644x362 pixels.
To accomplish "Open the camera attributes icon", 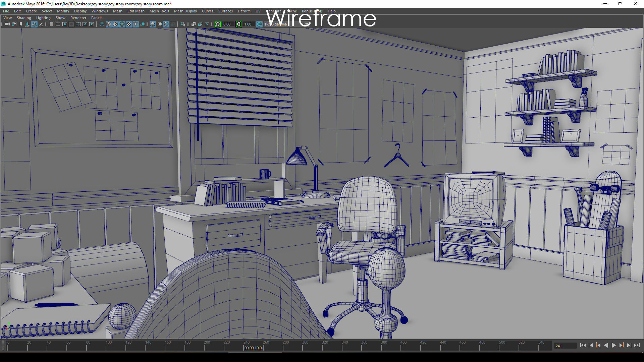I will [14, 24].
